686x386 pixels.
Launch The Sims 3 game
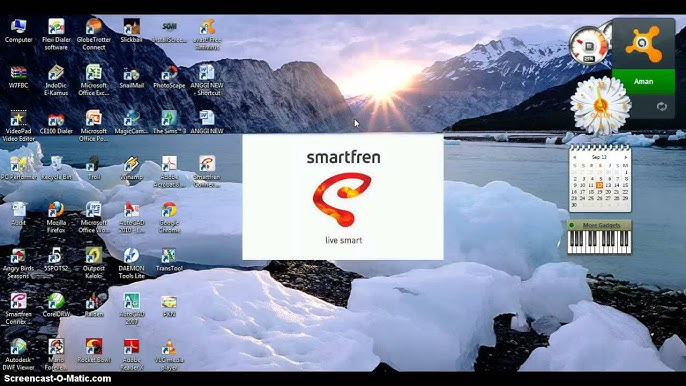click(x=169, y=123)
